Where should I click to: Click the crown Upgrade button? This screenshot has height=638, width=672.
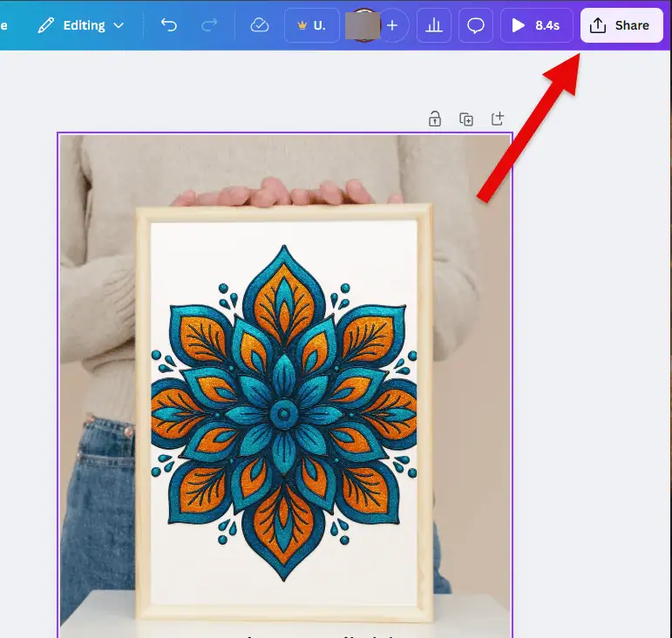click(311, 25)
